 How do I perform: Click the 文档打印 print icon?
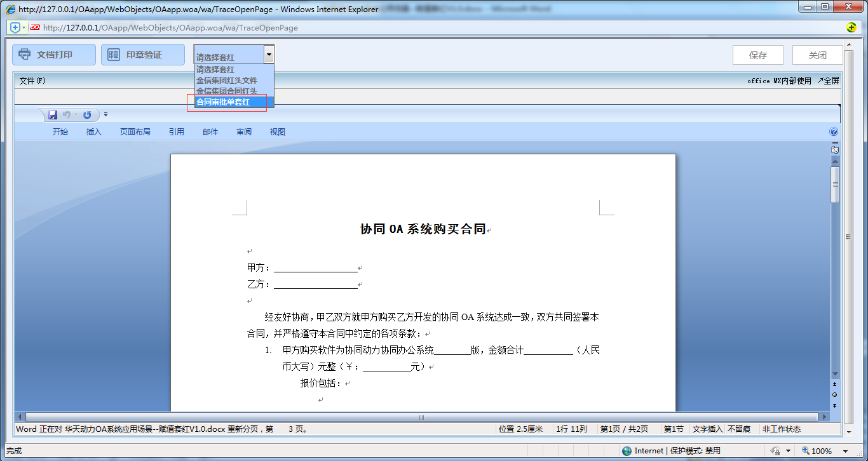tap(24, 54)
